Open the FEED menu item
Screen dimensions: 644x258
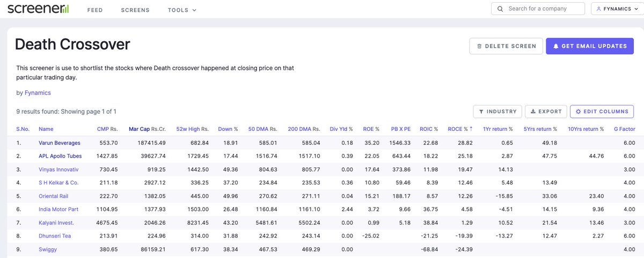coord(95,10)
